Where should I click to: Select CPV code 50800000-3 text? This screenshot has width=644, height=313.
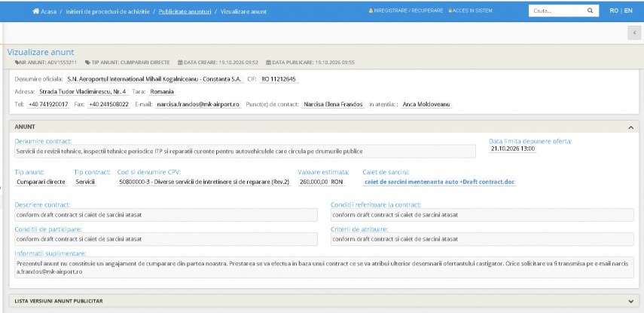pos(204,182)
